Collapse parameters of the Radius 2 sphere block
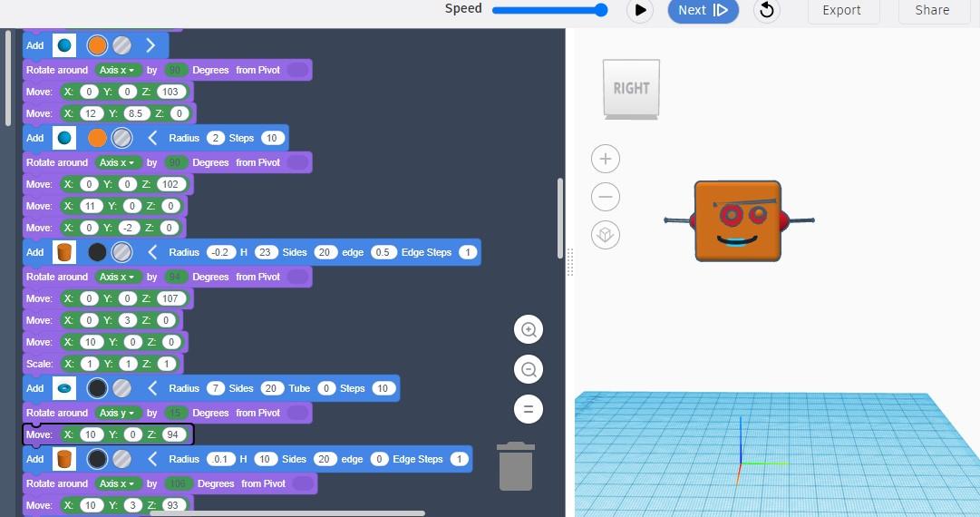 point(152,138)
